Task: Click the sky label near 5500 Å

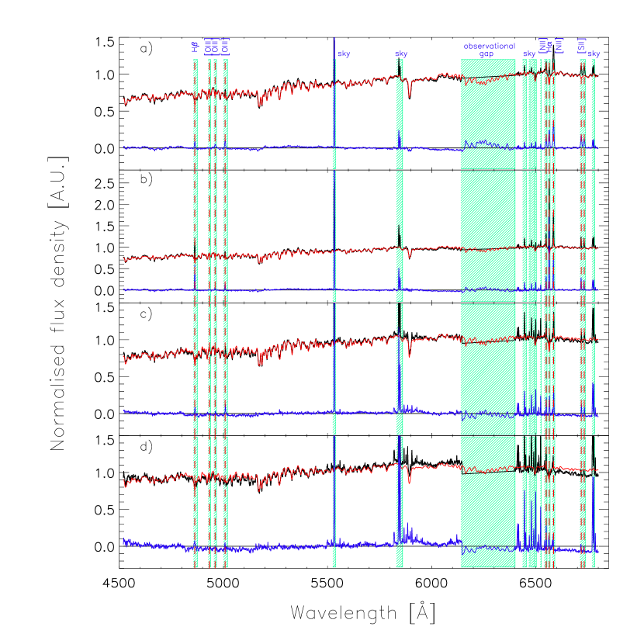Action: click(x=344, y=54)
